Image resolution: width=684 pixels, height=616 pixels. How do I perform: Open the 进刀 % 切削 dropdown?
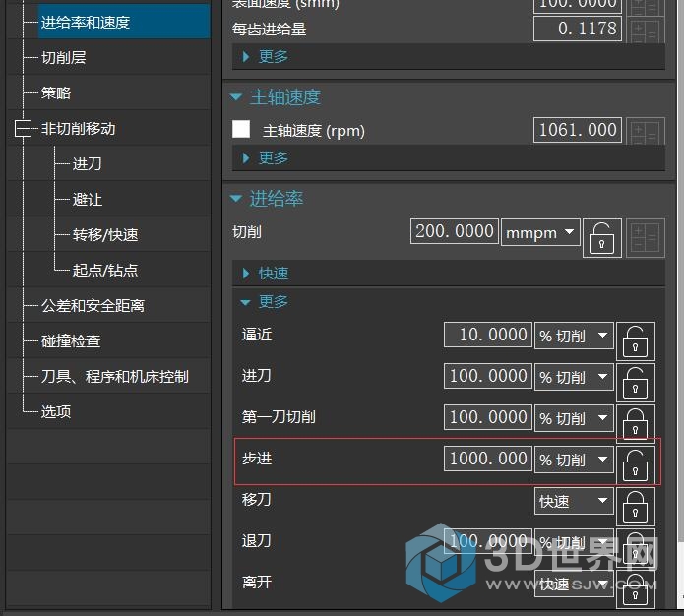point(574,377)
